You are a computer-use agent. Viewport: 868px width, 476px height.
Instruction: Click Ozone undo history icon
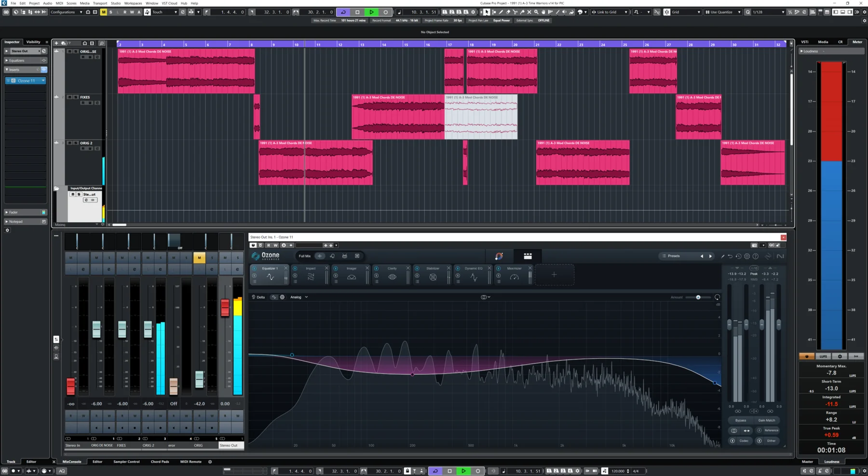(x=738, y=256)
